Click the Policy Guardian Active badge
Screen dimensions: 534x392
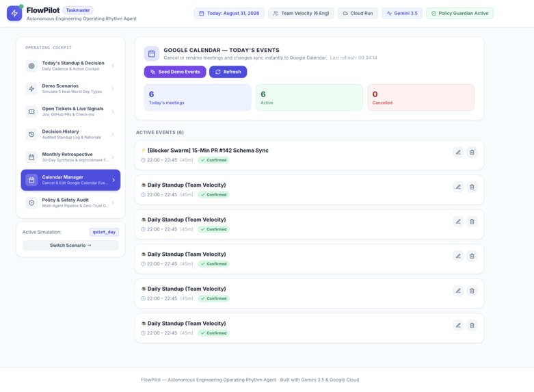pyautogui.click(x=459, y=13)
